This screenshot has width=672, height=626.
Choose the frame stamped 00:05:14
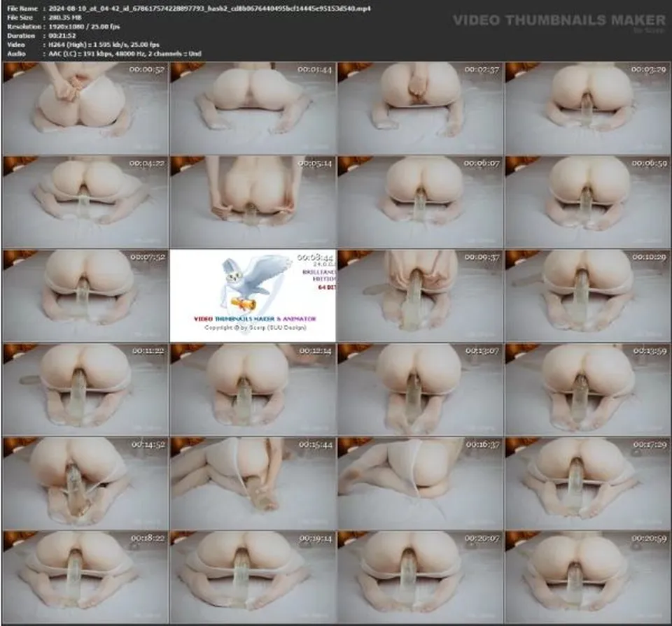(x=253, y=202)
